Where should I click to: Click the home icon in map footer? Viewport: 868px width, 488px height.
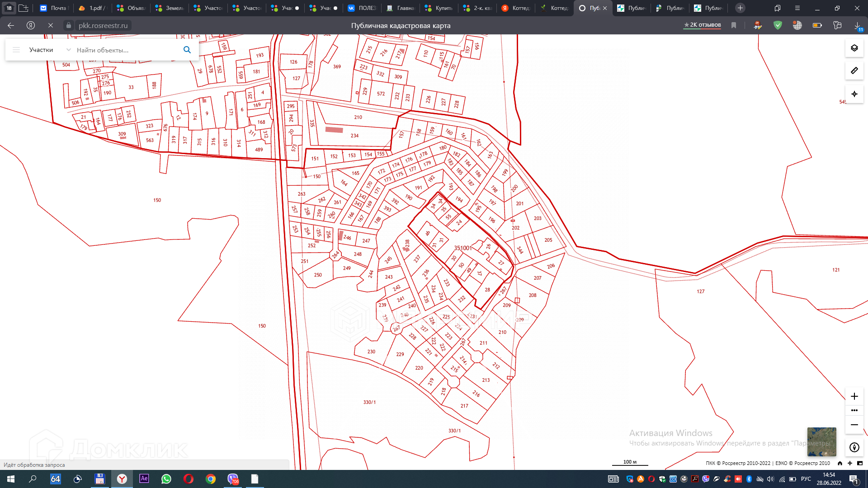[840, 463]
